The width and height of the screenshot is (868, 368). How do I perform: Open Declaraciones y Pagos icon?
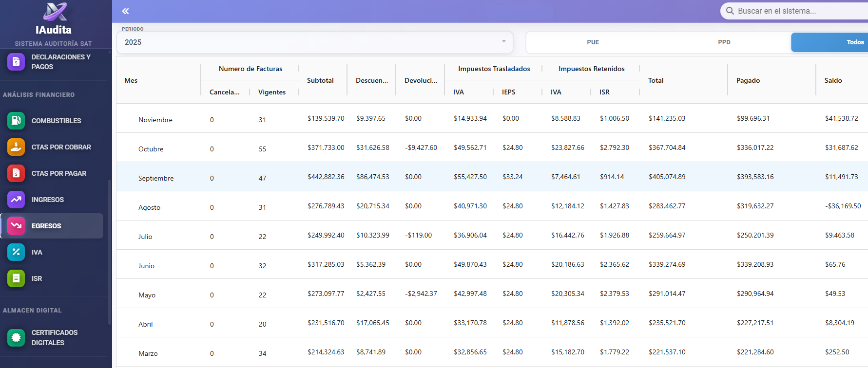click(x=16, y=62)
